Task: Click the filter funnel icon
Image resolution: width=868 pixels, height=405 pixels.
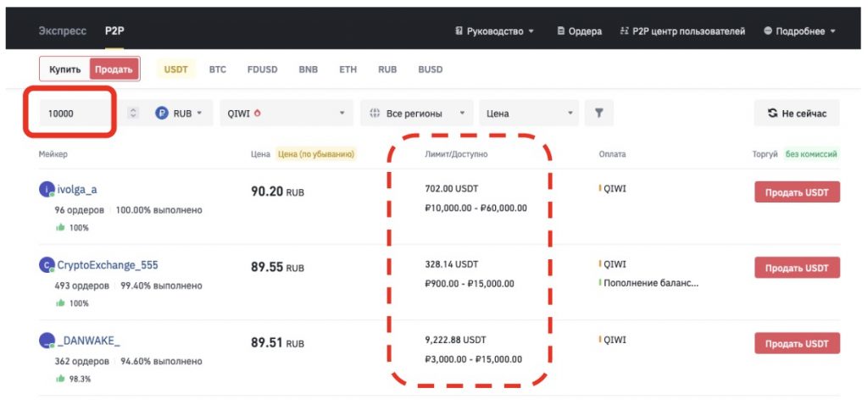Action: click(x=599, y=113)
